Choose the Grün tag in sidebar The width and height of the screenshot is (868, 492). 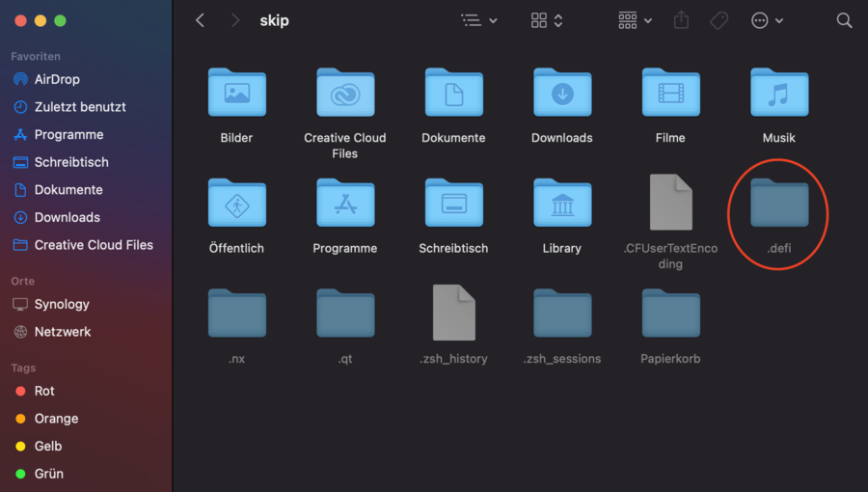(48, 474)
